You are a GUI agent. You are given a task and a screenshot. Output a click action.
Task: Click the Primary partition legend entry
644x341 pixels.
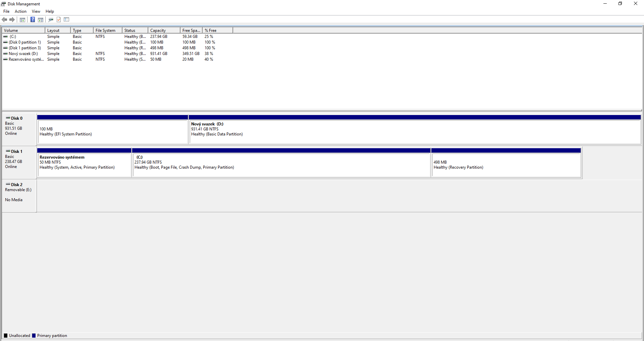click(x=50, y=335)
